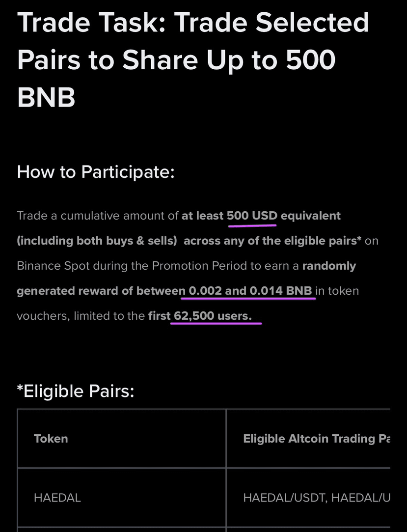Click underlined 0.002 and 0.014 BNB text
The image size is (407, 532).
point(250,291)
